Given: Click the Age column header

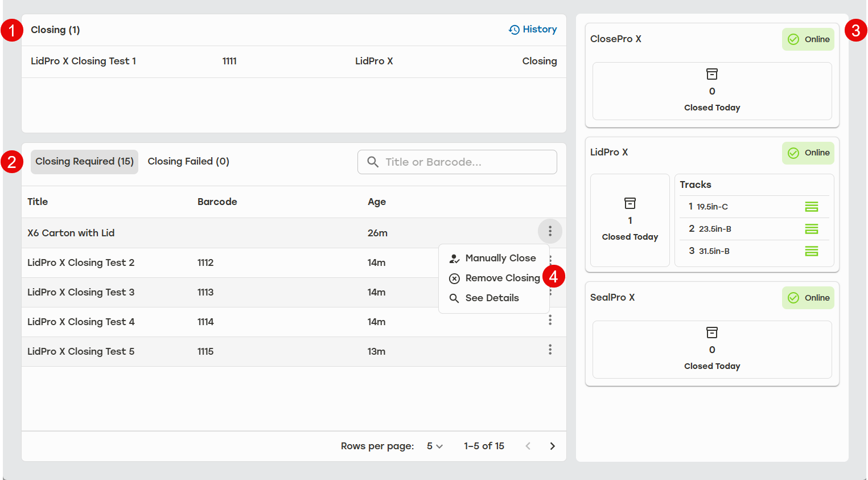Looking at the screenshot, I should (377, 202).
